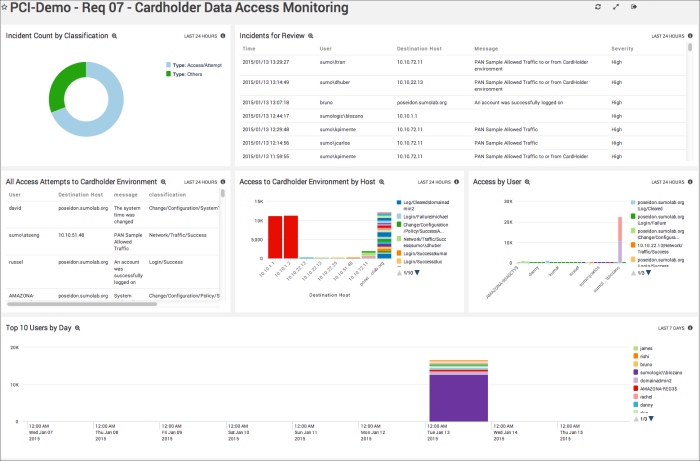Open search magnifier for Incident Count by Classification
This screenshot has height=461, width=700.
pyautogui.click(x=114, y=35)
